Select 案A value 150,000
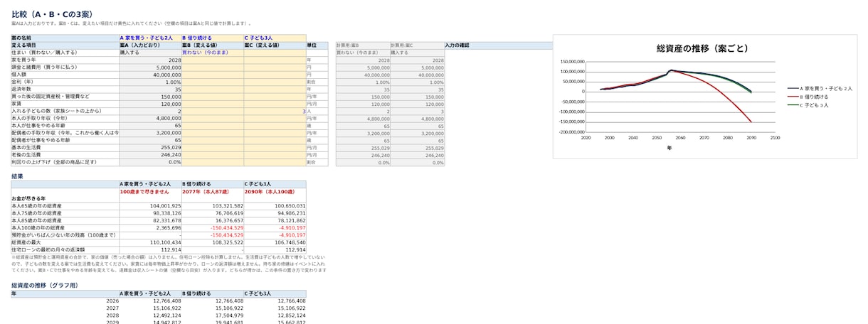The width and height of the screenshot is (868, 324). tap(150, 97)
